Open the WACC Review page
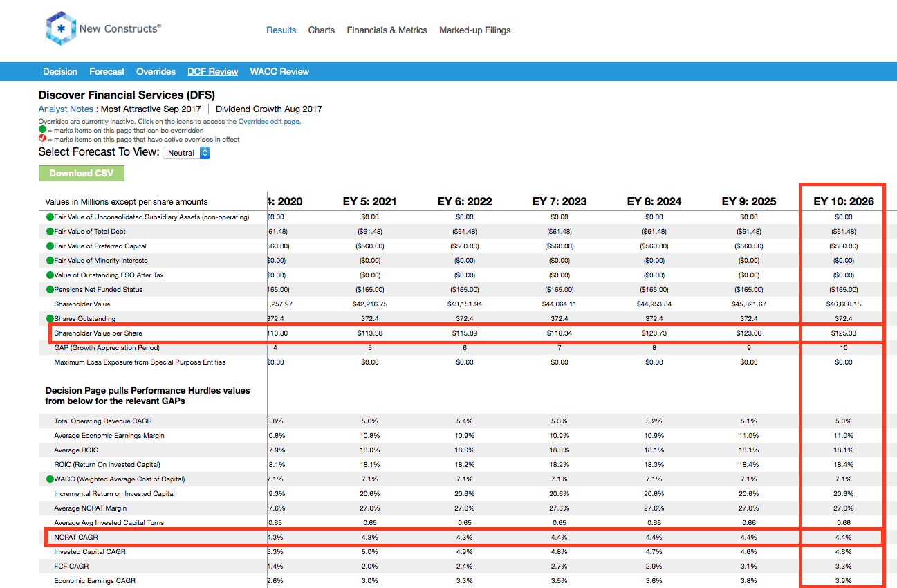 (279, 72)
